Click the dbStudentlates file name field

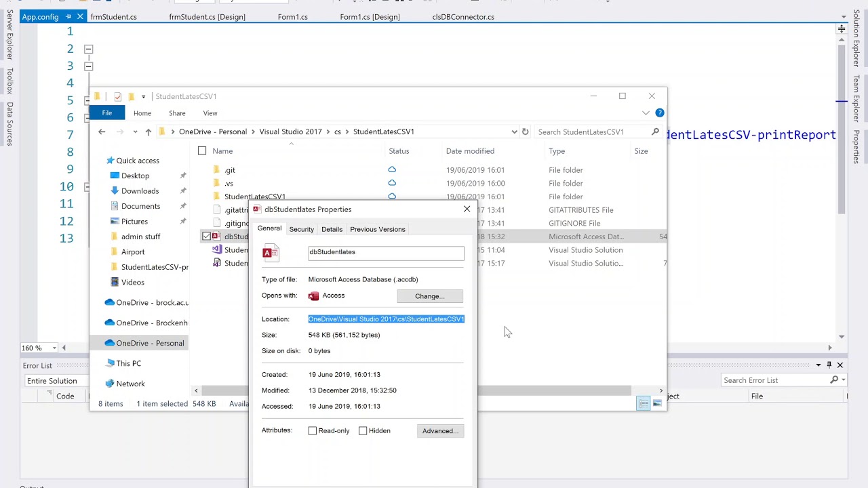click(386, 253)
